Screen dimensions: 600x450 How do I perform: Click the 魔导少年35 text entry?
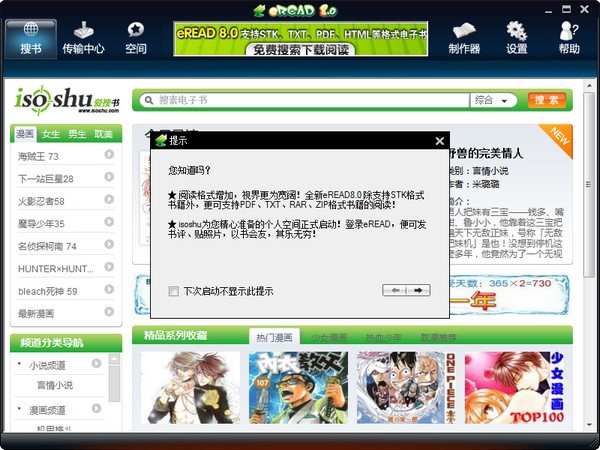click(41, 224)
